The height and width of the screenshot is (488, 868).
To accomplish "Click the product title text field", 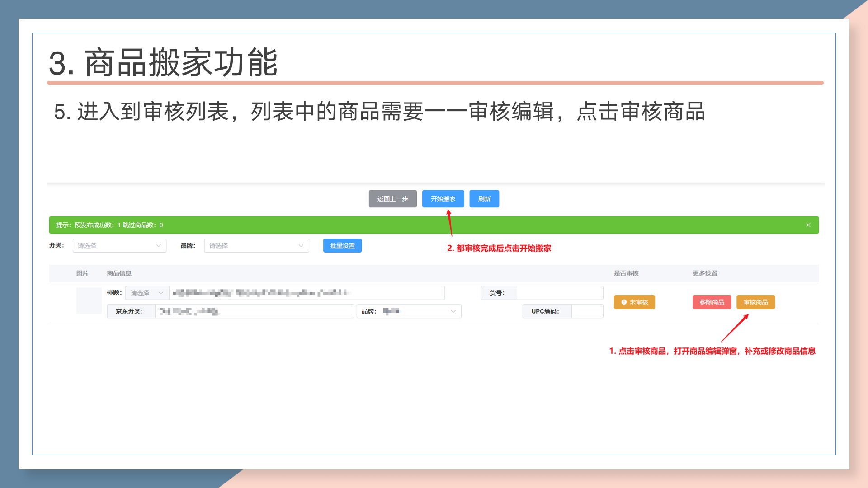I will pos(307,293).
